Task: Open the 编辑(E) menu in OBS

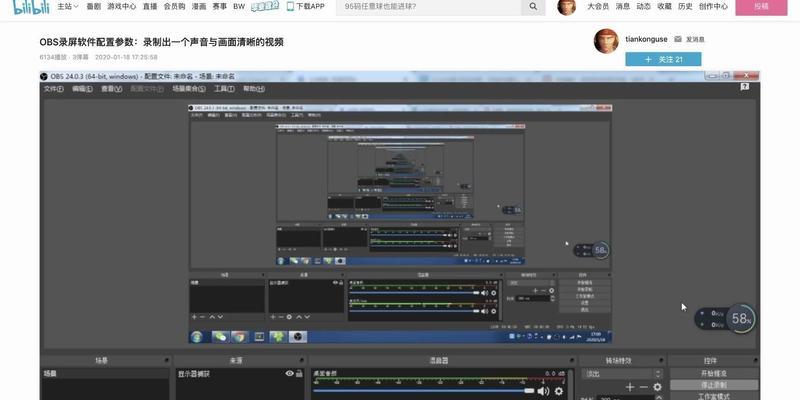Action: point(82,89)
